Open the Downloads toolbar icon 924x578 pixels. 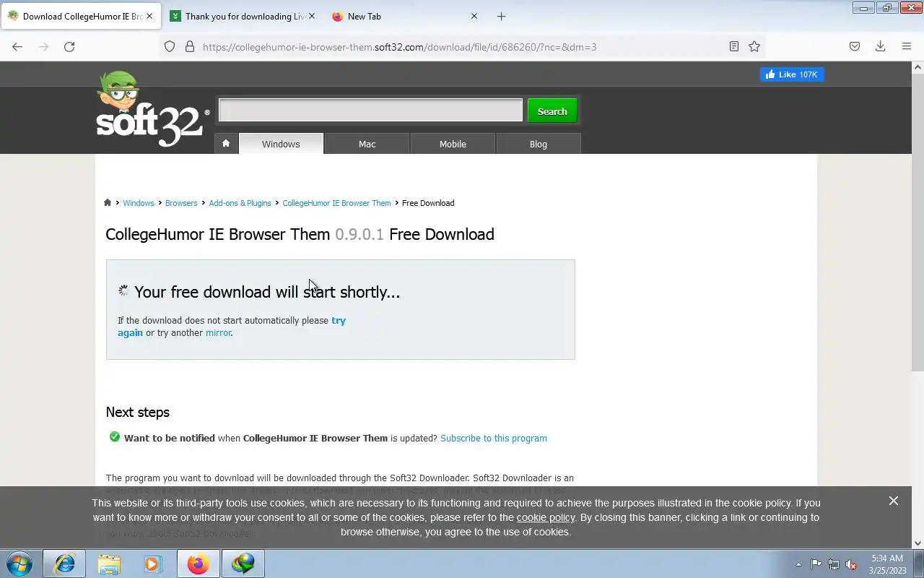point(880,46)
